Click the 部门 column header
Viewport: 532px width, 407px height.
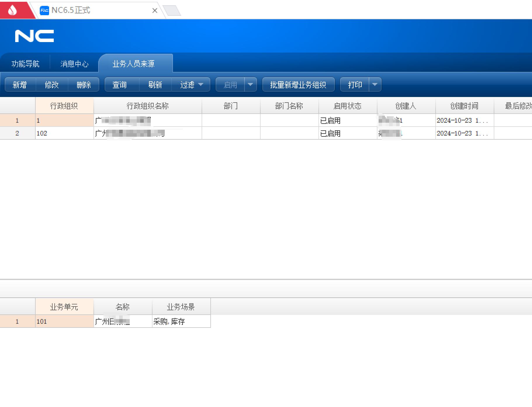pos(231,106)
